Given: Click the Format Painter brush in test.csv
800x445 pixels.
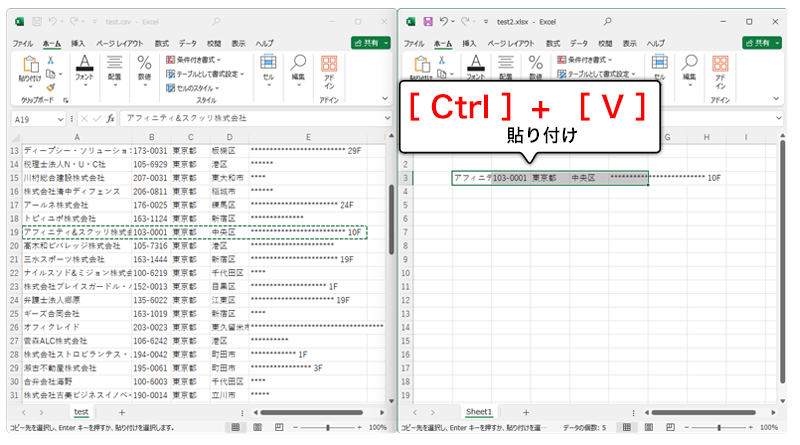Looking at the screenshot, I should click(49, 88).
